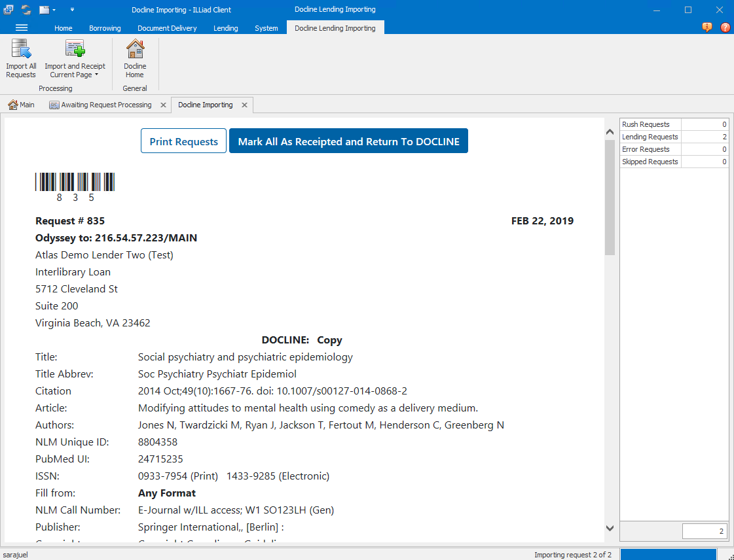
Task: Click the pop-out window icon at top left
Action: click(x=8, y=9)
